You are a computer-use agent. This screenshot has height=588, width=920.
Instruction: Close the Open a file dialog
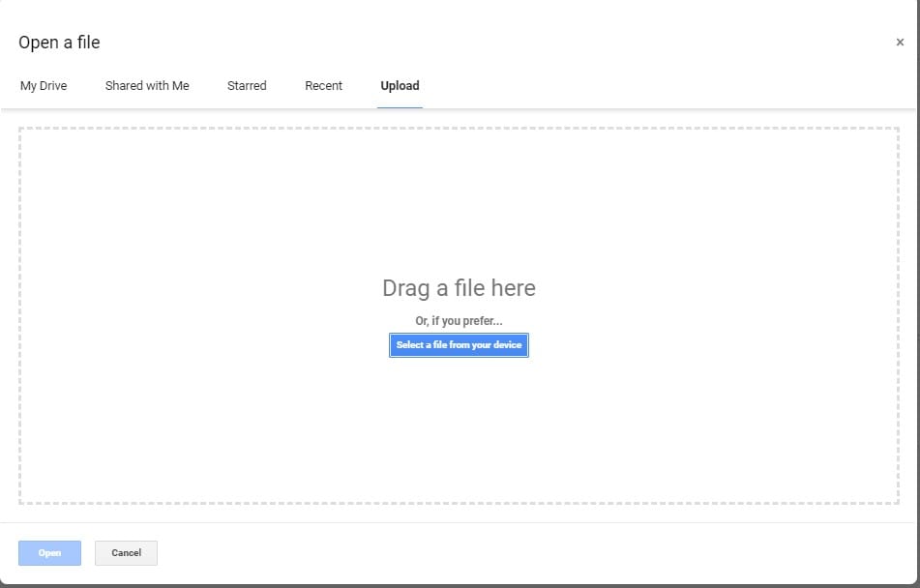(x=900, y=43)
